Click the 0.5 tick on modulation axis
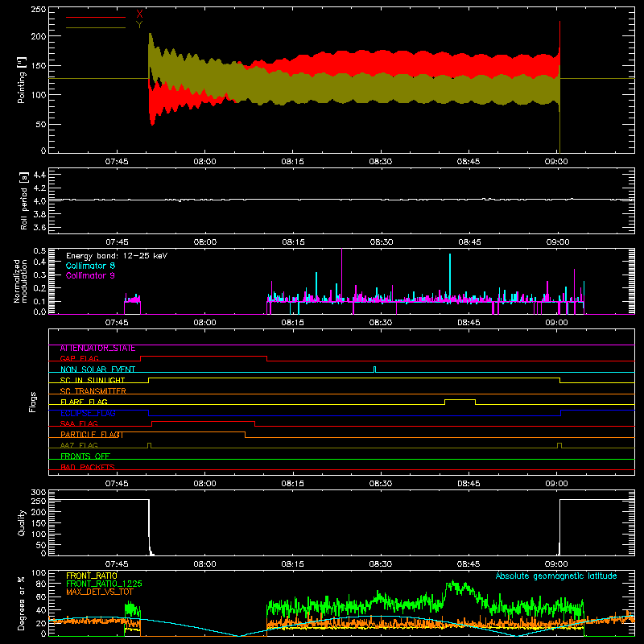644x644 pixels. point(39,251)
